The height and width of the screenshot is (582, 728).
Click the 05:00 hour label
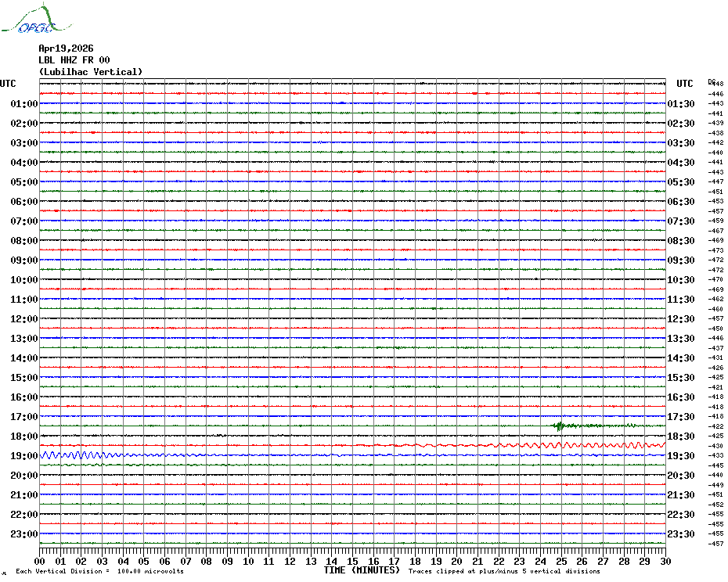click(24, 182)
